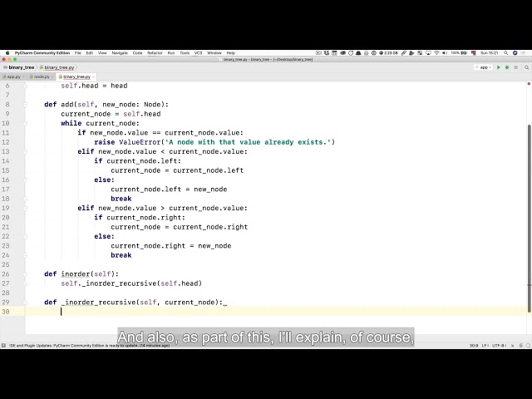Open the Help menu
This screenshot has width=532, height=399.
tap(231, 53)
